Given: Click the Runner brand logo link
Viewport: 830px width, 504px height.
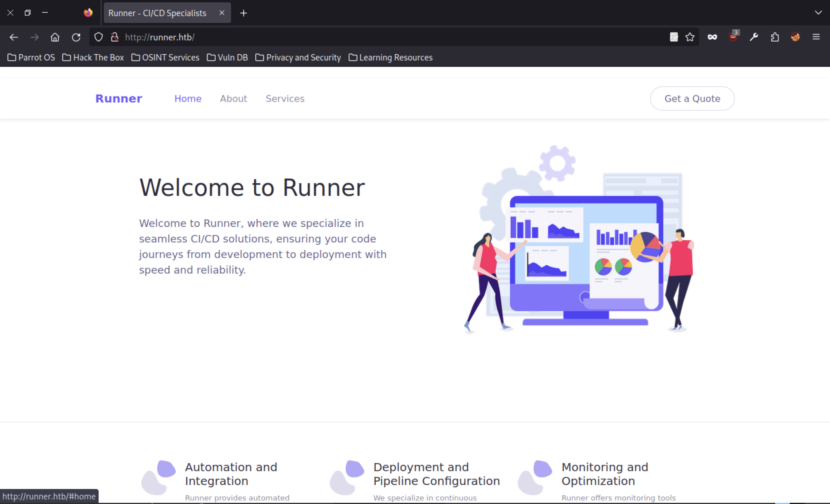Looking at the screenshot, I should click(x=119, y=98).
